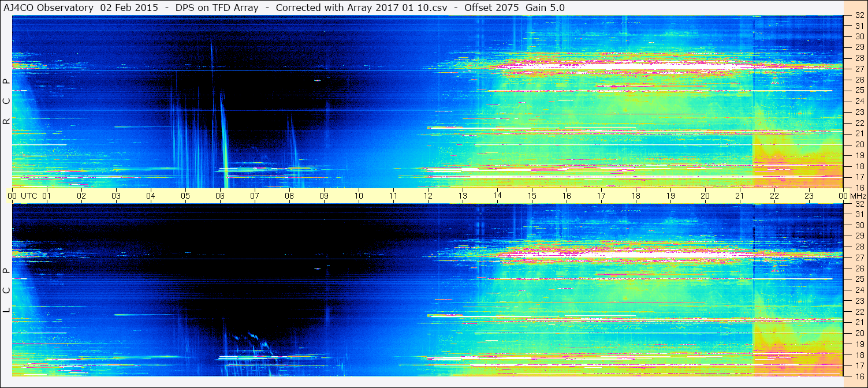The image size is (868, 388).
Task: Click the 24 MHz tick of LCP panel
Action: coord(859,290)
